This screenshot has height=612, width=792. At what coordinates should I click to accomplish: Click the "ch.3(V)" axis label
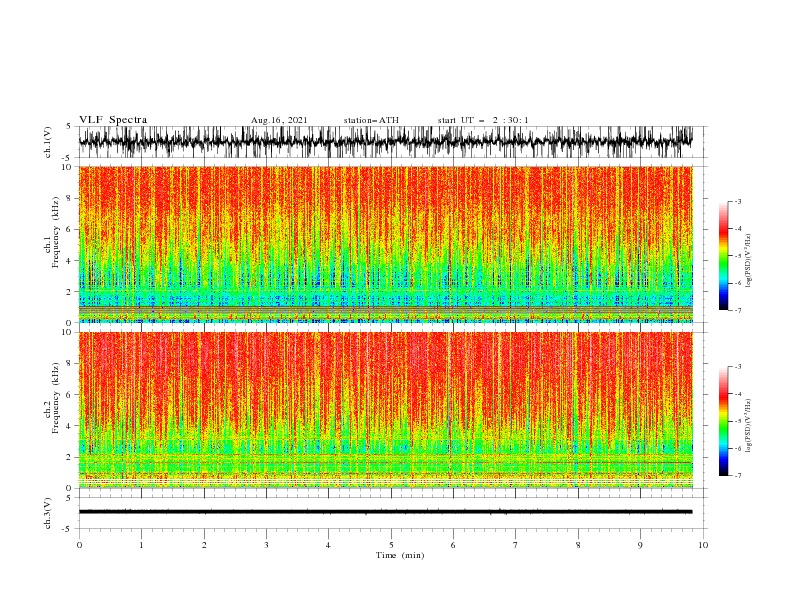[x=48, y=513]
